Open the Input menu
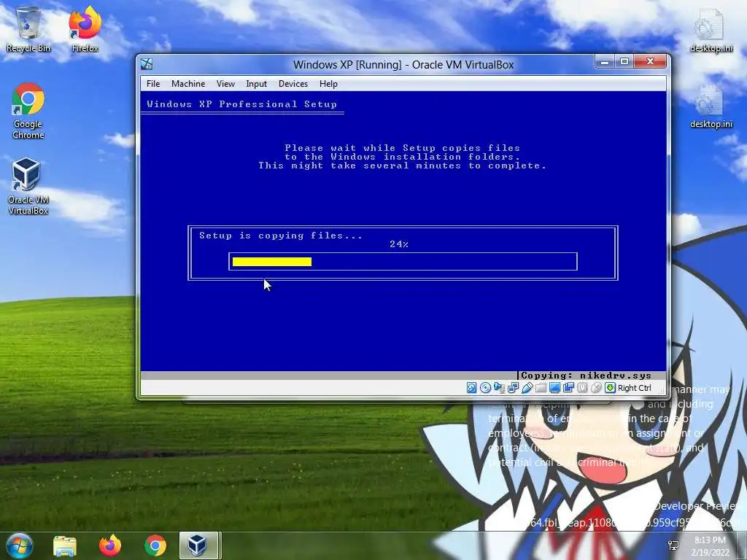This screenshot has width=747, height=560. tap(256, 84)
